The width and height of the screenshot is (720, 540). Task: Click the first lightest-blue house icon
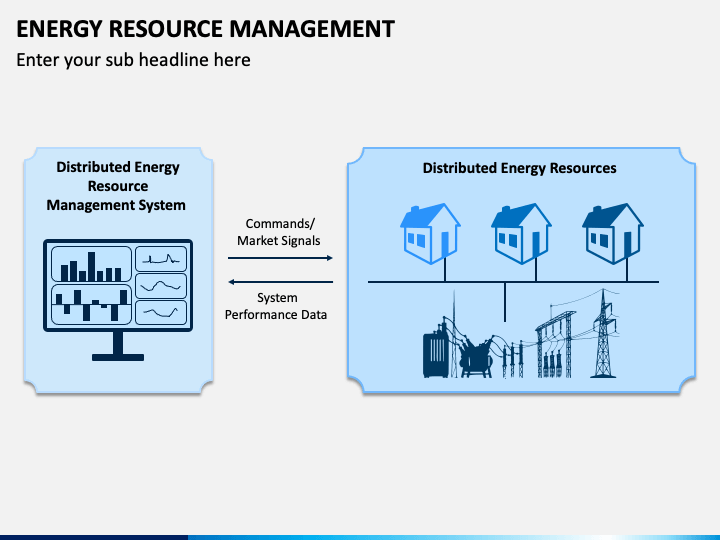[x=430, y=234]
